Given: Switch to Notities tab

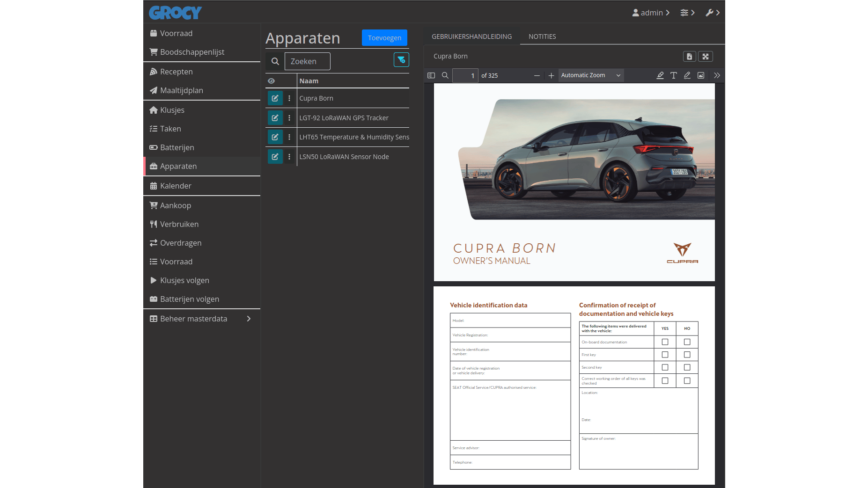Looking at the screenshot, I should (x=542, y=36).
